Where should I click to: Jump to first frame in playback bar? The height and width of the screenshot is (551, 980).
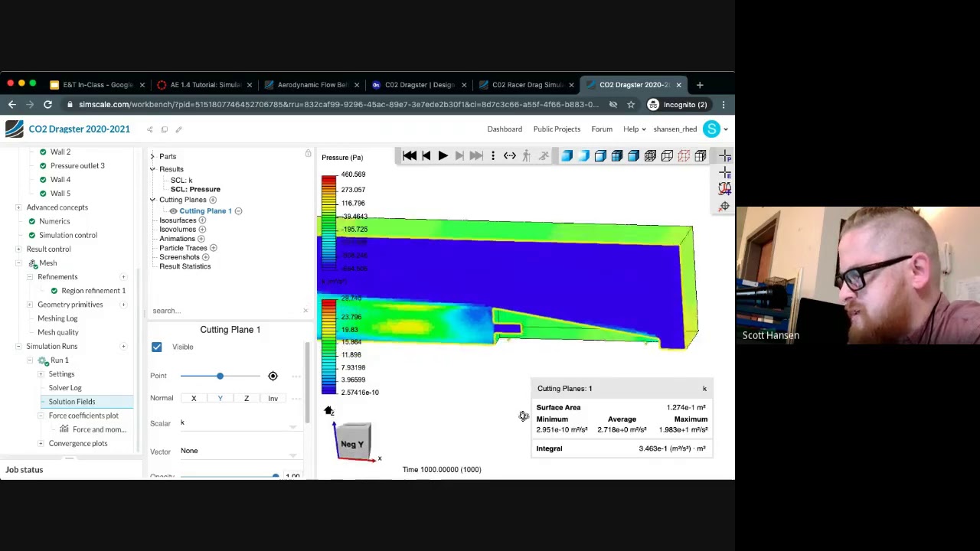410,156
